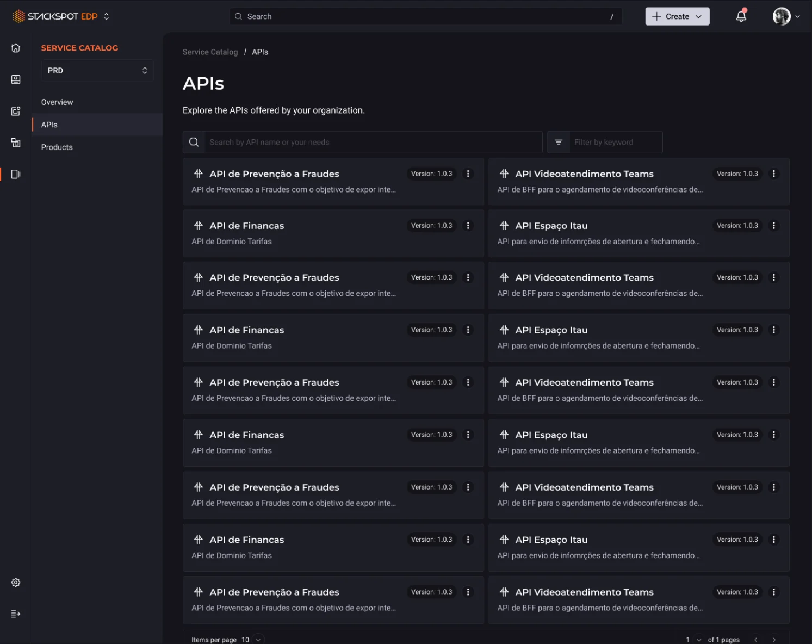Open kebab menu of topmost Prevenção a Fraudes card
The height and width of the screenshot is (644, 812).
(x=468, y=174)
